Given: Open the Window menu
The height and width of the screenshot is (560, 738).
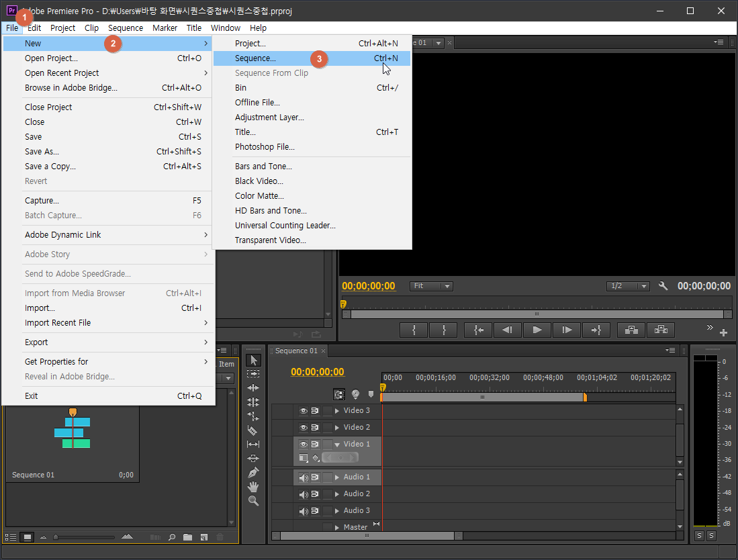Looking at the screenshot, I should click(226, 28).
